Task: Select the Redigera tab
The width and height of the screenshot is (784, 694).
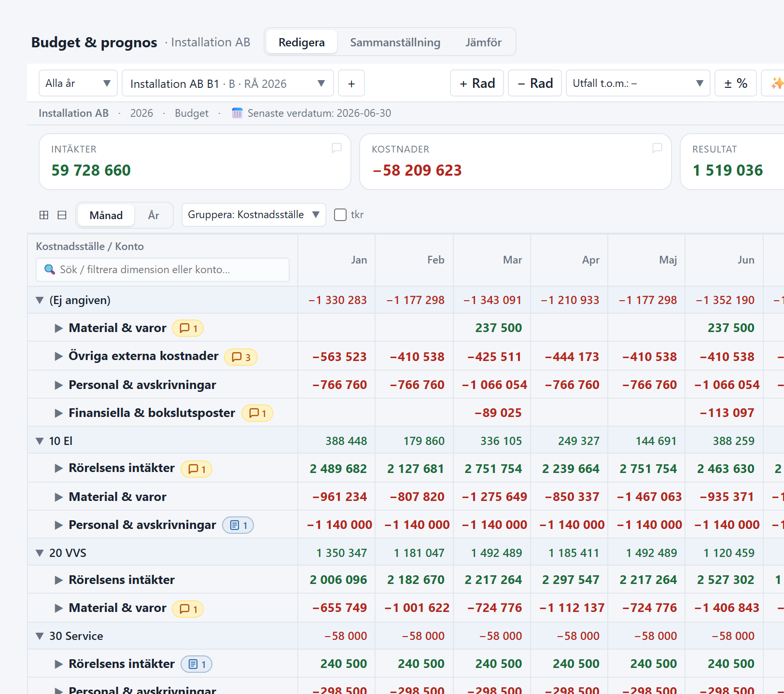Action: click(x=302, y=42)
